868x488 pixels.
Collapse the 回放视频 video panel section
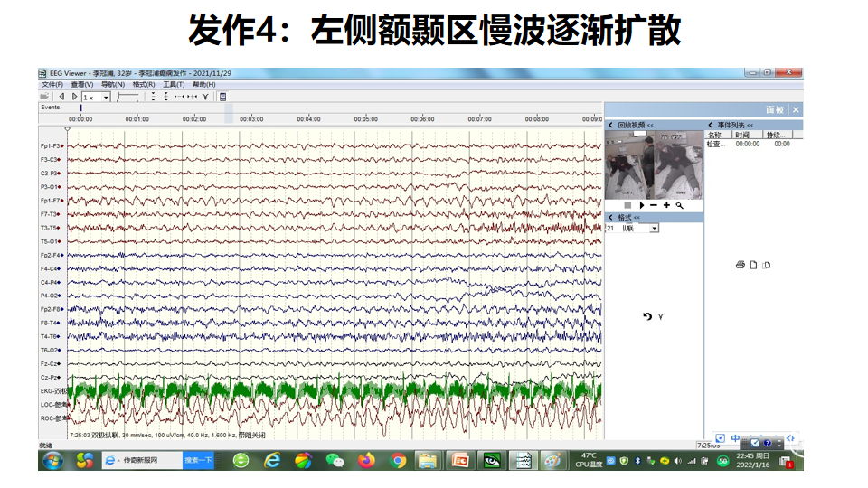(610, 126)
